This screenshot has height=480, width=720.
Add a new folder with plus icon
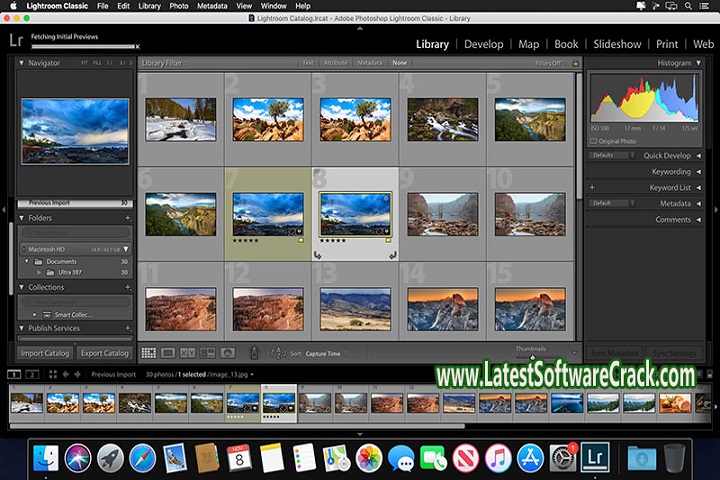coord(127,217)
